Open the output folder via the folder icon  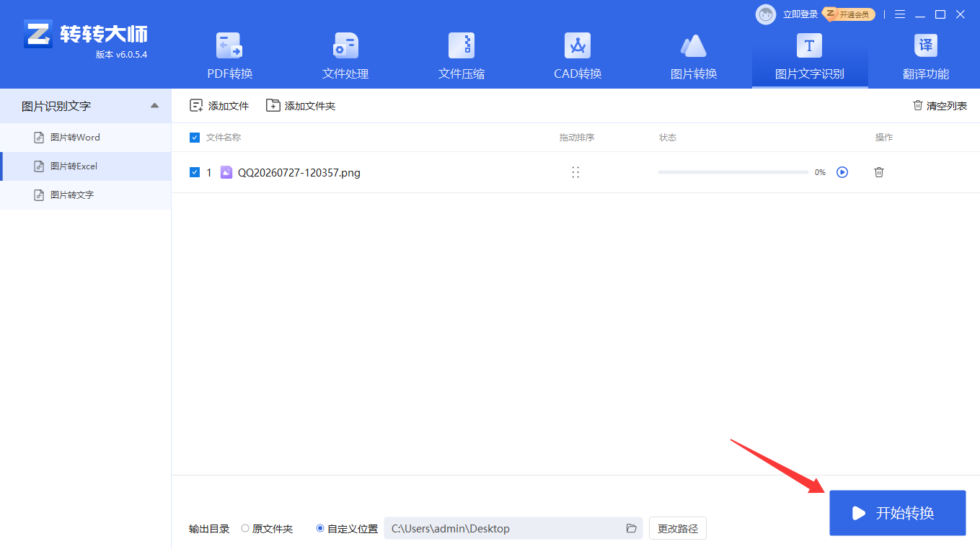tap(632, 528)
